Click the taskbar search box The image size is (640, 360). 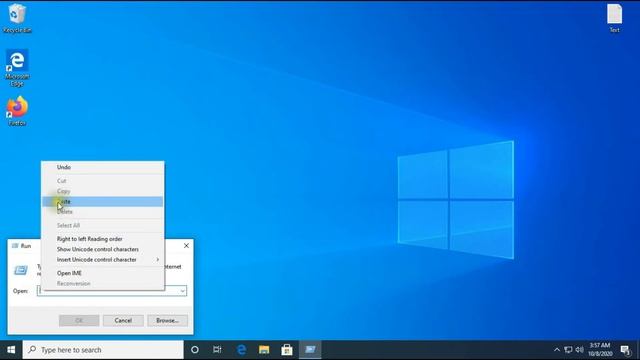(x=103, y=350)
